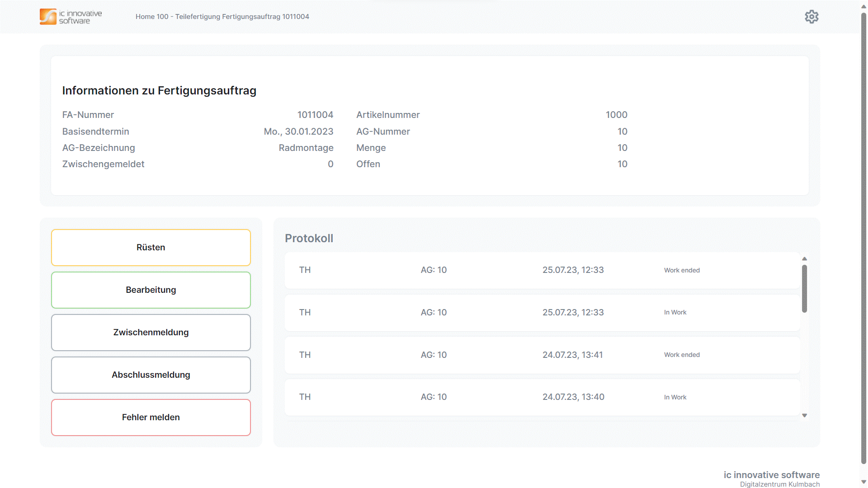
Task: Click the Protokoll list scrollbar thumb
Action: pos(804,288)
